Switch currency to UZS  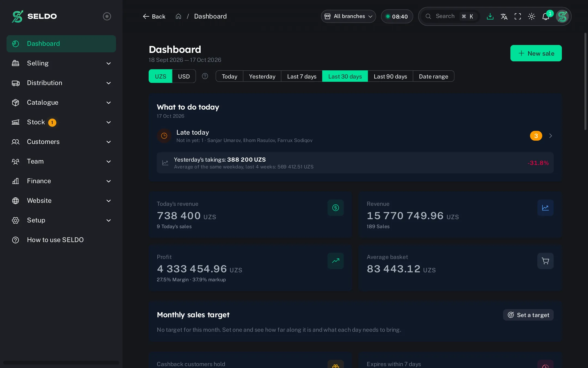coord(160,76)
